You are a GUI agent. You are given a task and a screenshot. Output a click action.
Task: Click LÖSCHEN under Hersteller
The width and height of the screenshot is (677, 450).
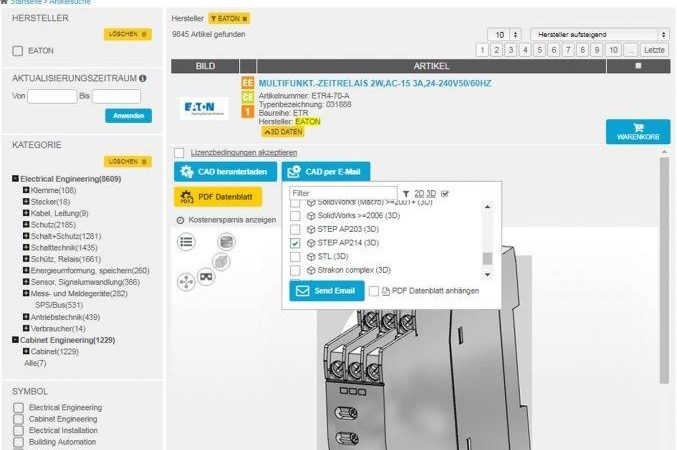click(128, 34)
